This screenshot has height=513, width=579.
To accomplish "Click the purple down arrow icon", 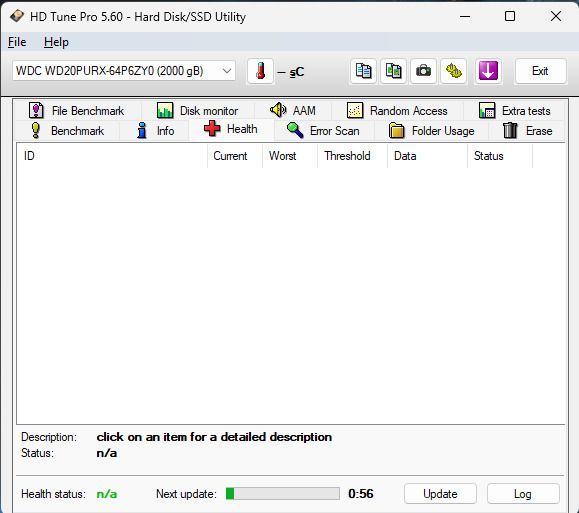I will [x=488, y=71].
